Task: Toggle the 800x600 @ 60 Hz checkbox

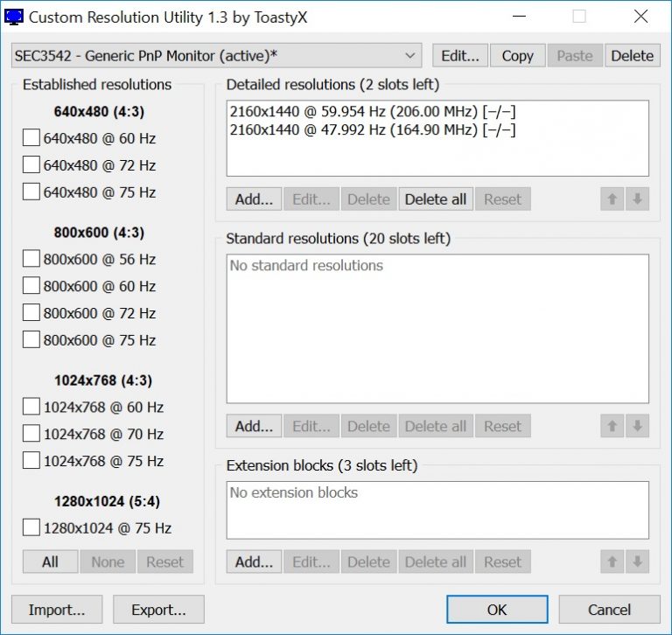Action: pos(31,286)
